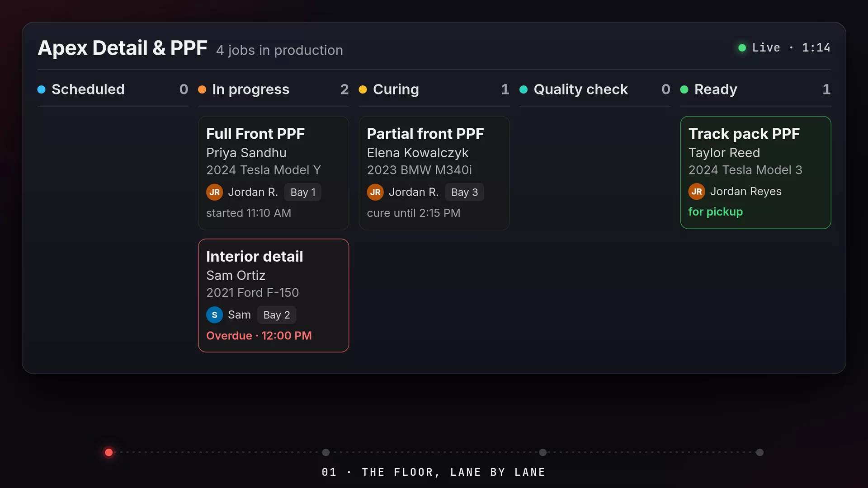Open the Scheduled column header
Viewport: 868px width, 488px height.
[113, 89]
